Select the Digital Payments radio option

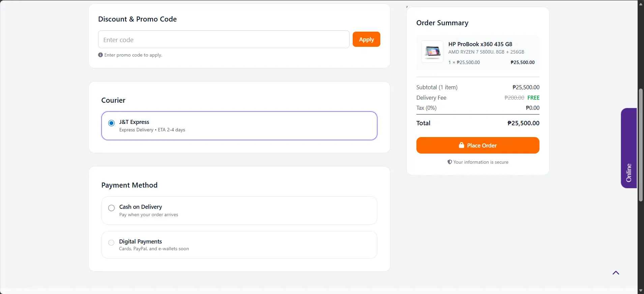(111, 242)
